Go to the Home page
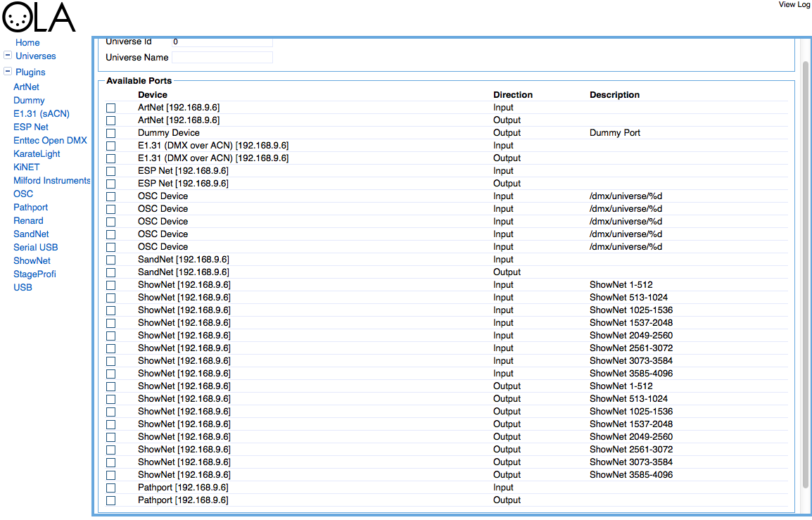The image size is (812, 520). (x=27, y=43)
